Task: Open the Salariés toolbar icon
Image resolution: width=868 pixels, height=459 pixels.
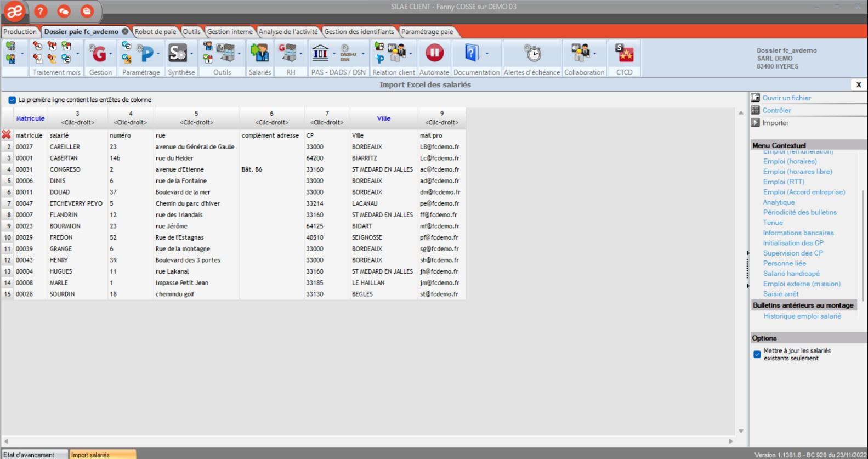Action: click(260, 53)
